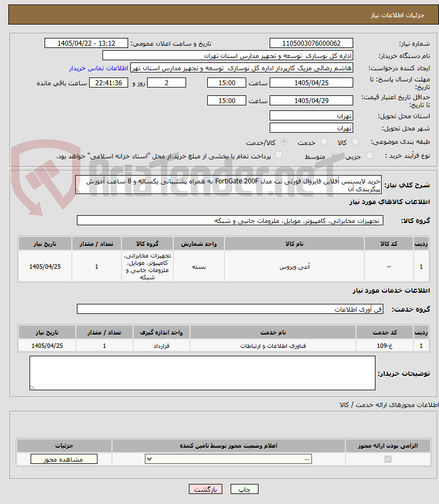Image resolution: width=439 pixels, height=504 pixels.
Task: Click the نام خدمت column header
Action: (273, 332)
